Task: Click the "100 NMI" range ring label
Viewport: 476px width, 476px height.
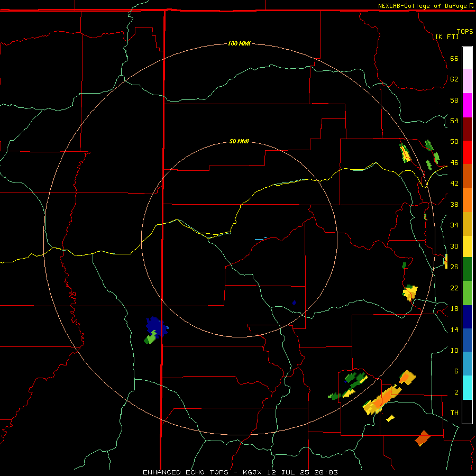Action: [239, 43]
